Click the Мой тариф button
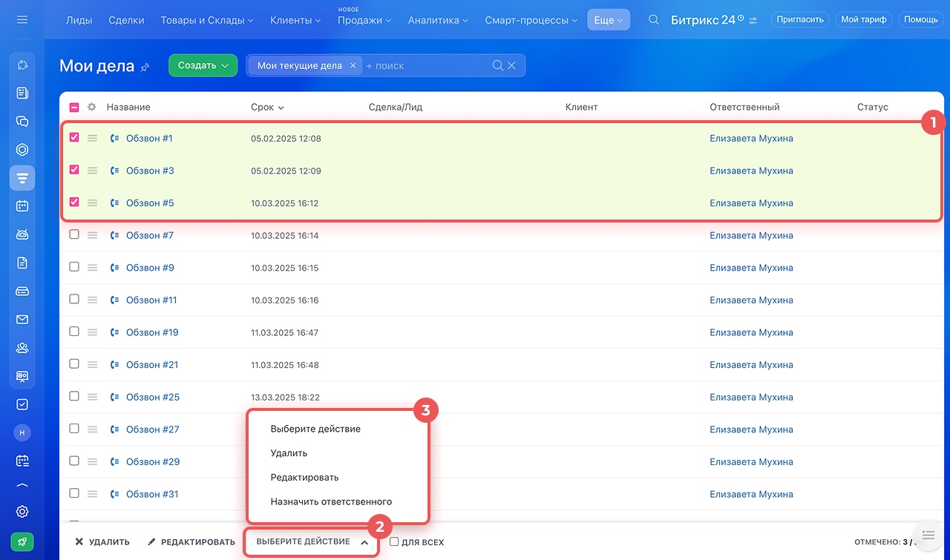 coord(863,20)
